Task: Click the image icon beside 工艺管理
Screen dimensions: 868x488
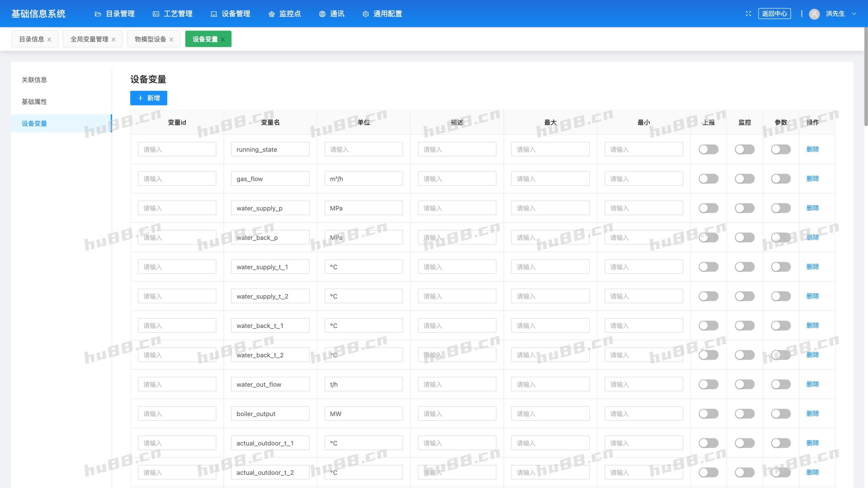Action: 156,14
